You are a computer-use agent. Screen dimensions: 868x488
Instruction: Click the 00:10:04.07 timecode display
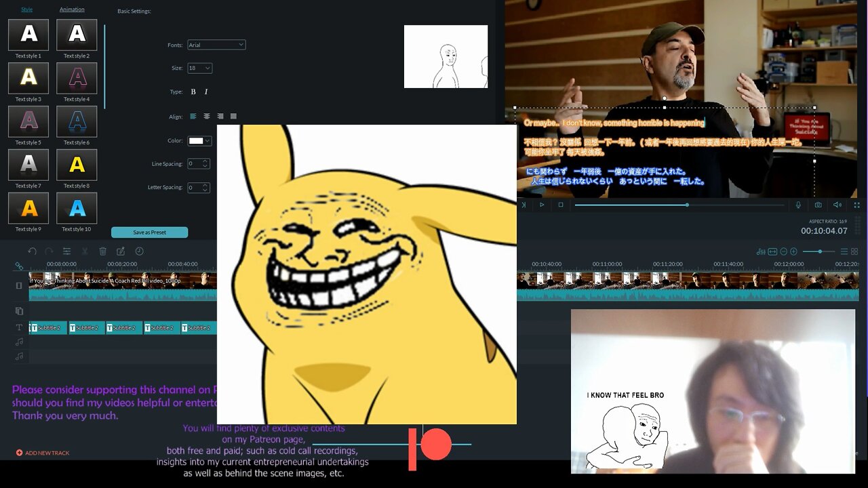[x=824, y=231]
